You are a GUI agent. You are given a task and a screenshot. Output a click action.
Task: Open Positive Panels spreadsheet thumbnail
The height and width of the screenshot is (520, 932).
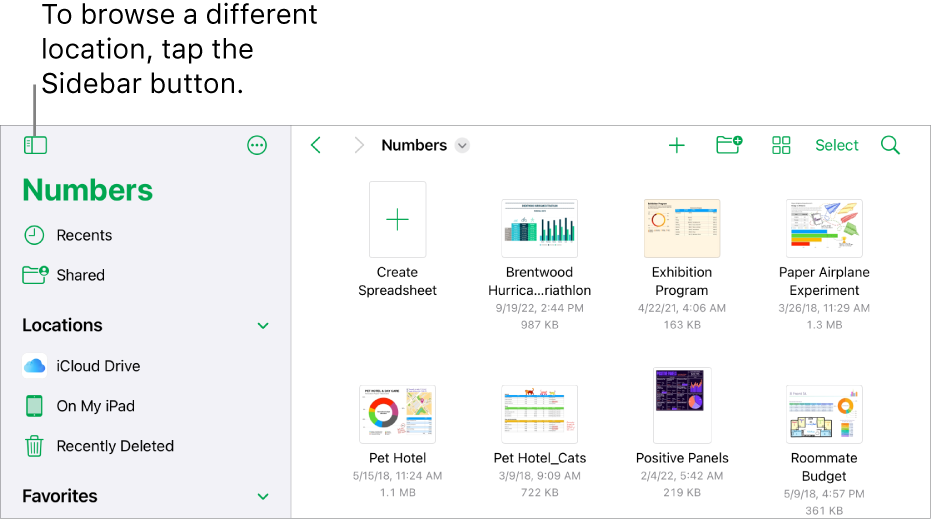(x=682, y=405)
